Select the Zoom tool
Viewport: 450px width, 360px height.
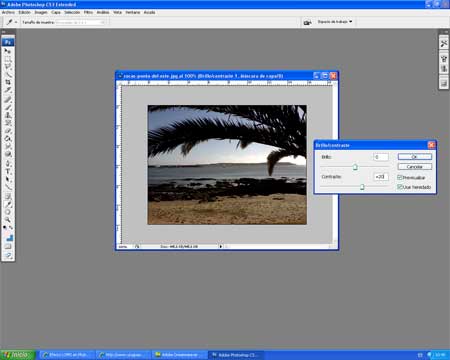(x=8, y=220)
